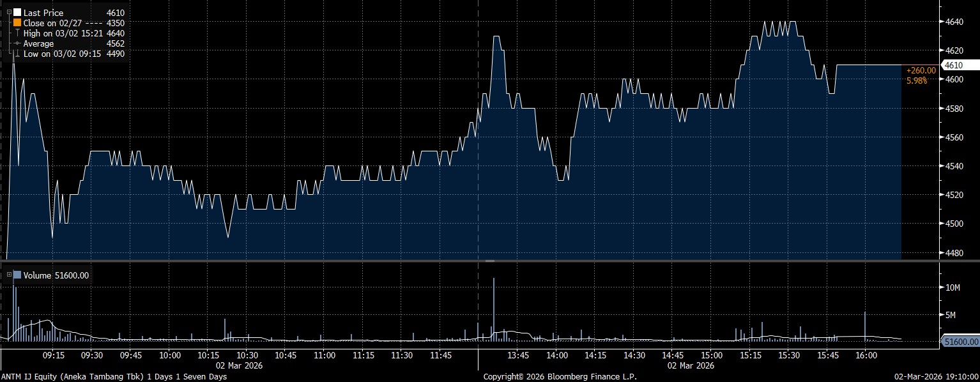Expand the Volume legend box
980x382 pixels.
(x=9, y=275)
